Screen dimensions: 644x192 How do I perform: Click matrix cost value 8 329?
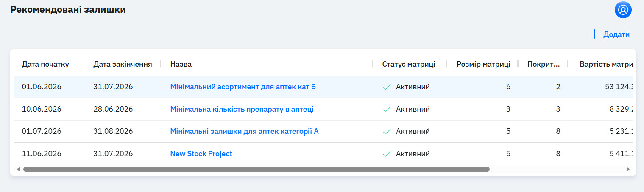(621, 109)
